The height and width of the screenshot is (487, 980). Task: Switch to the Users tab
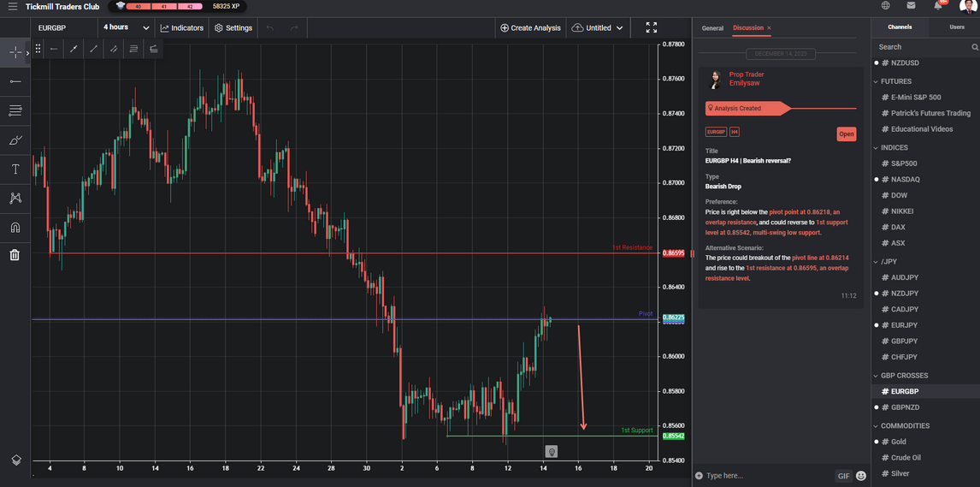click(956, 27)
